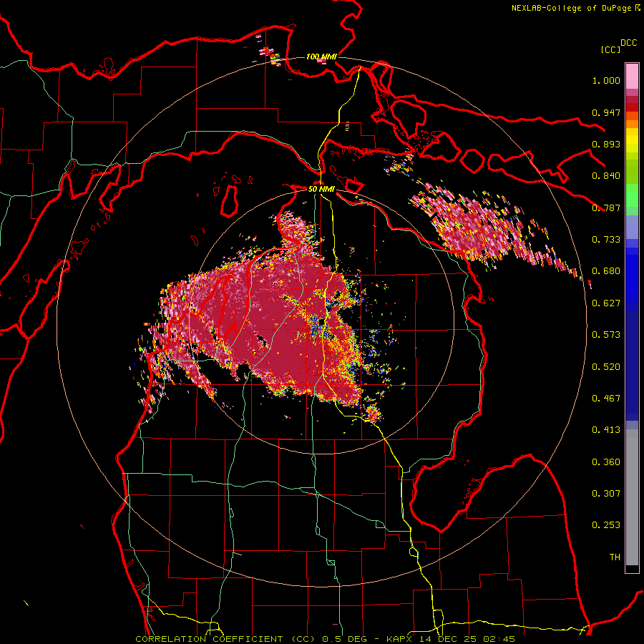Click the KAPX 14 DEC 25 02:45 timestamp
Viewport: 644px width, 644px height.
pyautogui.click(x=451, y=639)
